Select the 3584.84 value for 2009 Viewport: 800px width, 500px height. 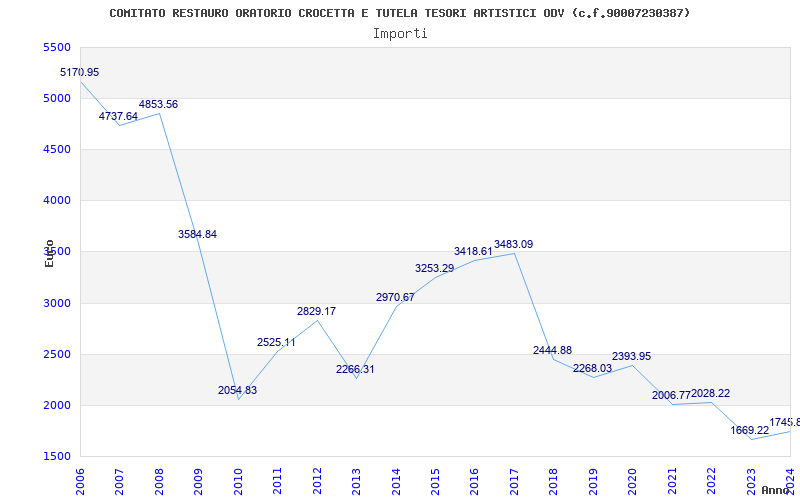[197, 234]
